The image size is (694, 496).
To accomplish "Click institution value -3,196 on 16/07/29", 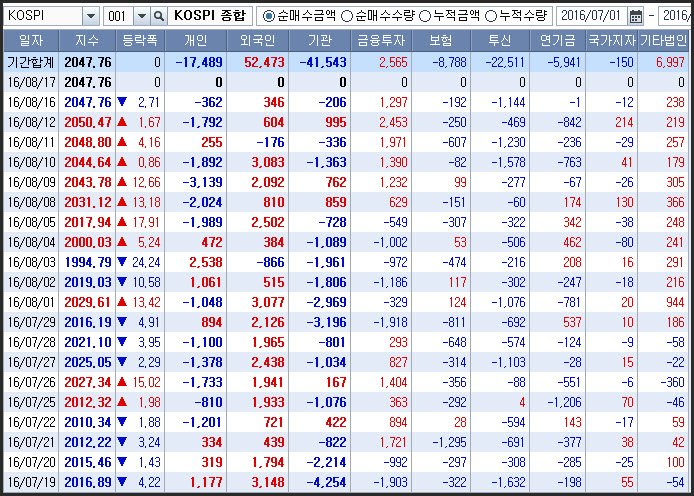I will 326,323.
